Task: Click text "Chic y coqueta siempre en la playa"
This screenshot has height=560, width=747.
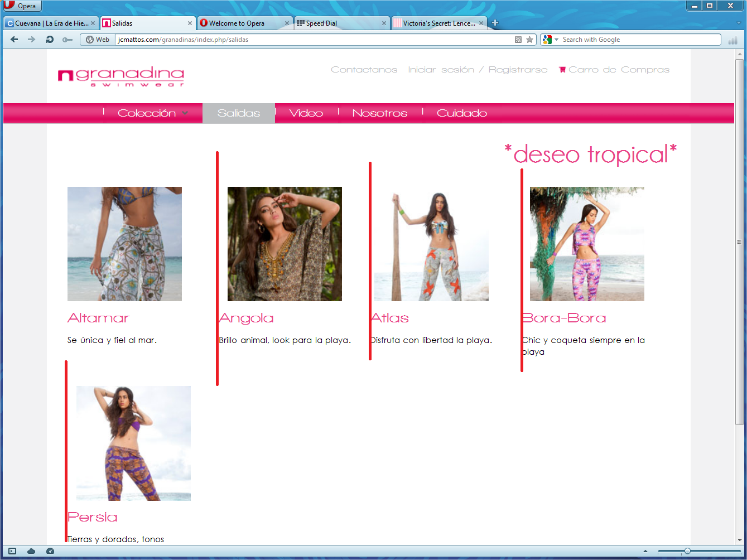Action: [x=584, y=346]
